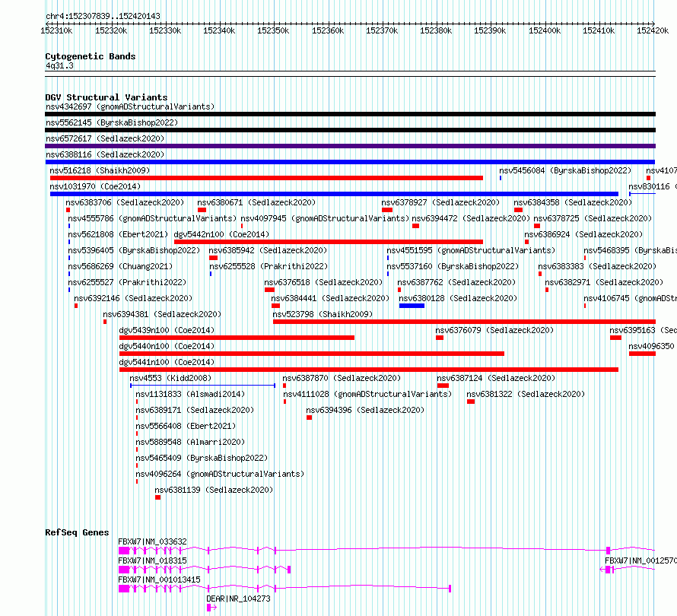
Task: Open the RefSeq Genes track title
Action: [x=77, y=532]
